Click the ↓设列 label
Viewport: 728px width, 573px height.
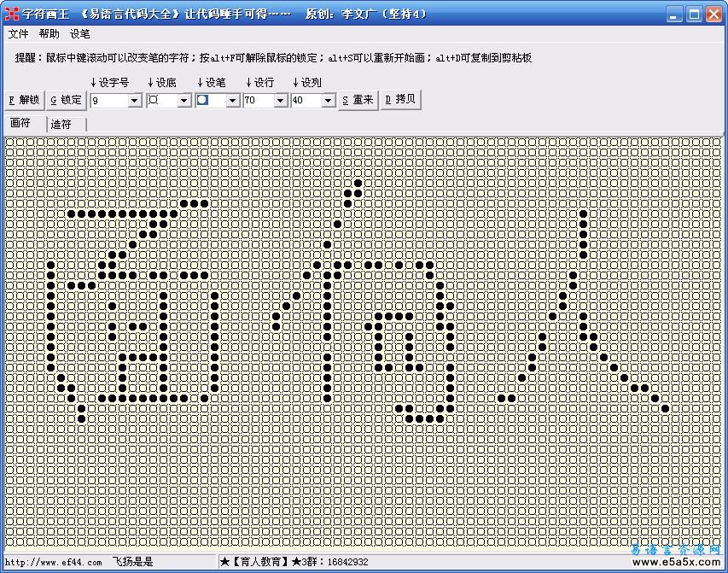[x=307, y=83]
